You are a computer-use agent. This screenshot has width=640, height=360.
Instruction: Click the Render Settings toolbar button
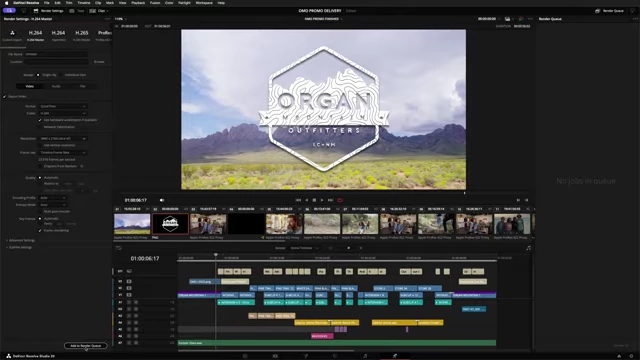coord(48,11)
